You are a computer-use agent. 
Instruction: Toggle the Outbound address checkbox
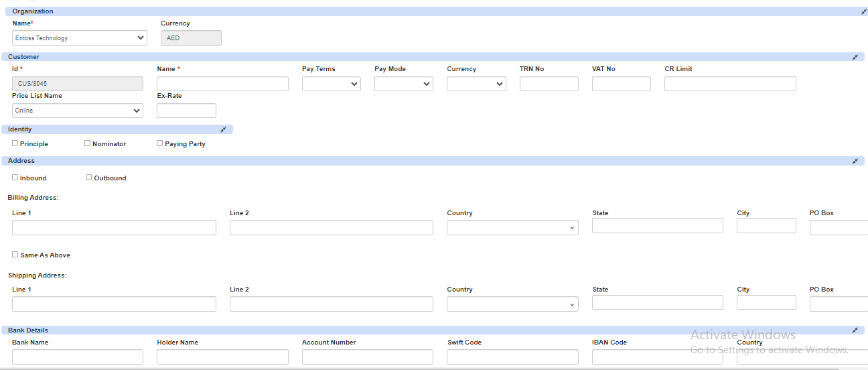[90, 178]
